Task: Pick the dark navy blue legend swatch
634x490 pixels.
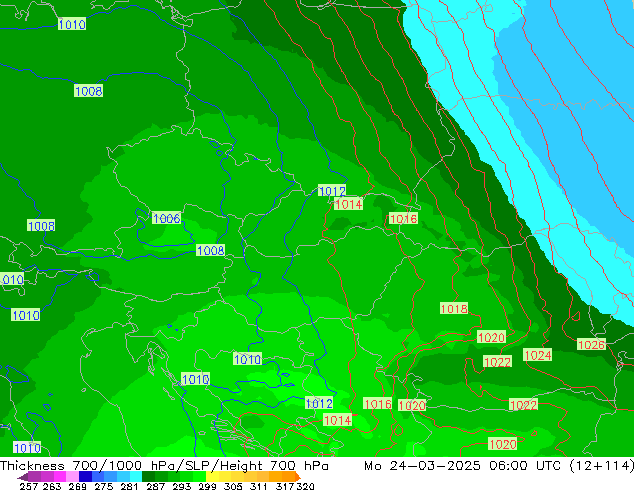Action: (x=85, y=477)
